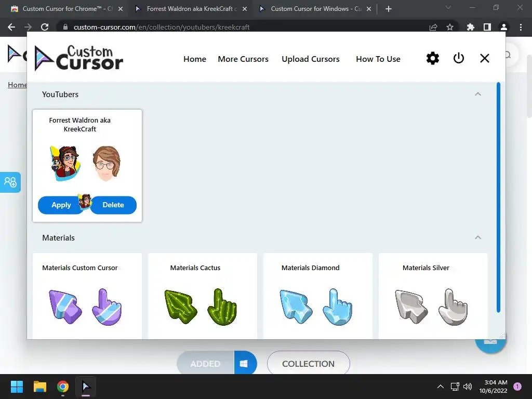Viewport: 532px width, 399px height.
Task: Select green Cactus arrow cursor
Action: click(x=180, y=307)
